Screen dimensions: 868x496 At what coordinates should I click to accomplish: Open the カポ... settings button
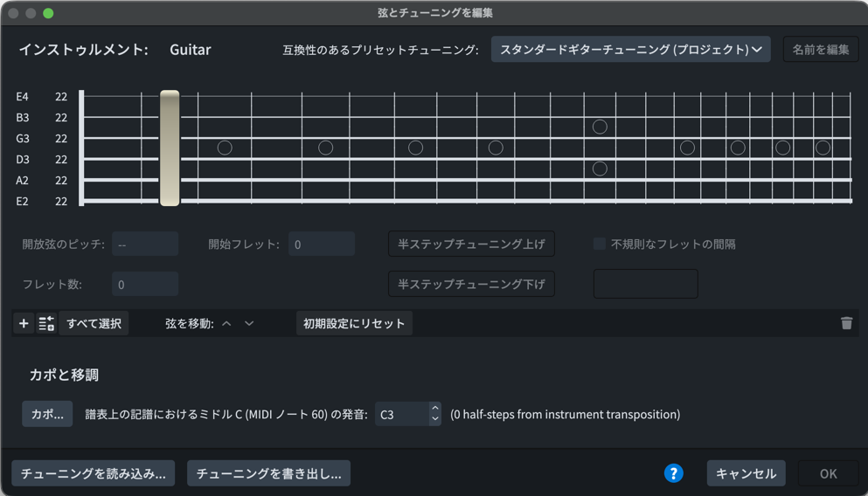(47, 414)
